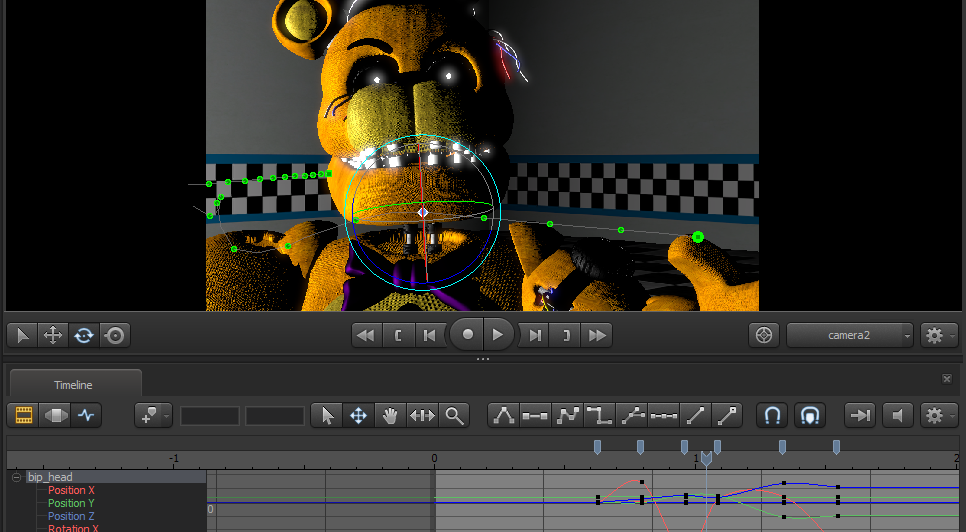The width and height of the screenshot is (966, 532).
Task: Open the bookmark button dropdown arrow
Action: [166, 416]
